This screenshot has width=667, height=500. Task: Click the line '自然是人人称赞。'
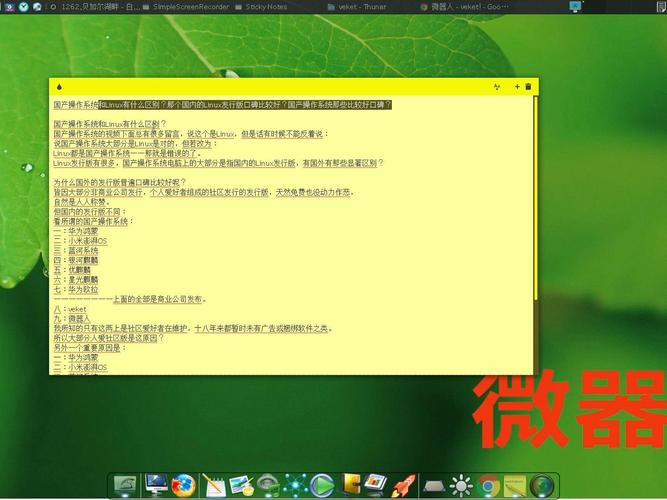82,202
